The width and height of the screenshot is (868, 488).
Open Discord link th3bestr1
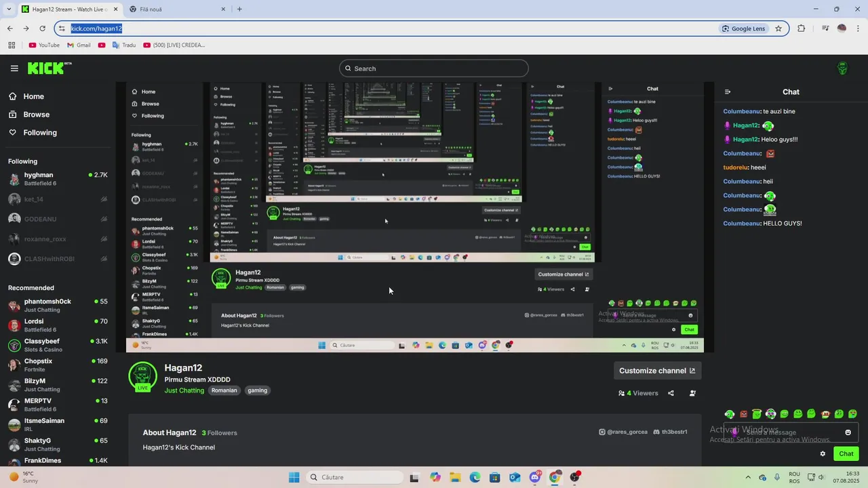click(670, 432)
